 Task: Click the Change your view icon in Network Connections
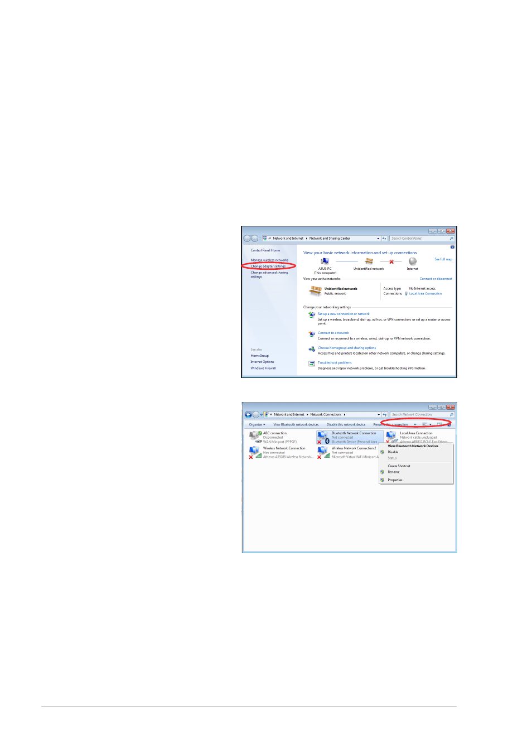(x=424, y=424)
